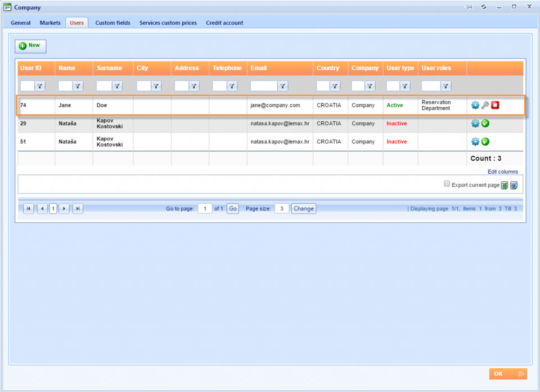Click the Change page size button

(x=303, y=209)
